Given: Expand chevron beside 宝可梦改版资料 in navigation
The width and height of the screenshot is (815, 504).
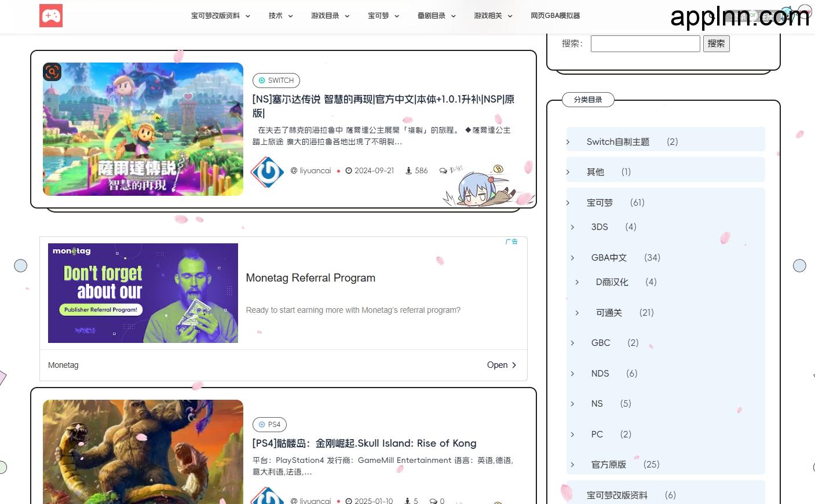Looking at the screenshot, I should [x=248, y=16].
